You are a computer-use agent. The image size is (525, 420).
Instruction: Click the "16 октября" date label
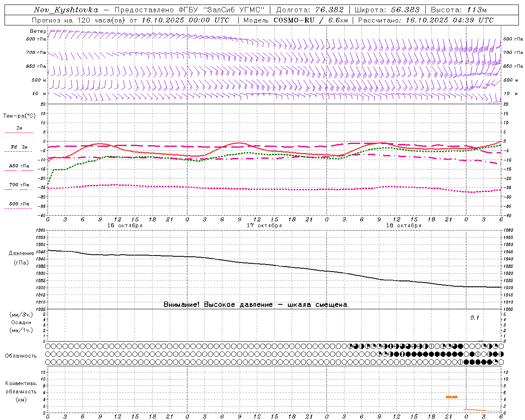pos(125,226)
